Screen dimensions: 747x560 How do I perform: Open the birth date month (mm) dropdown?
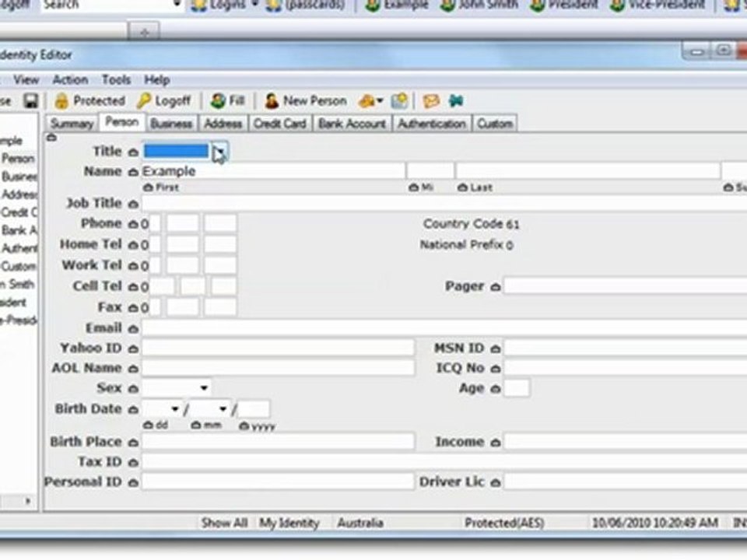click(223, 409)
